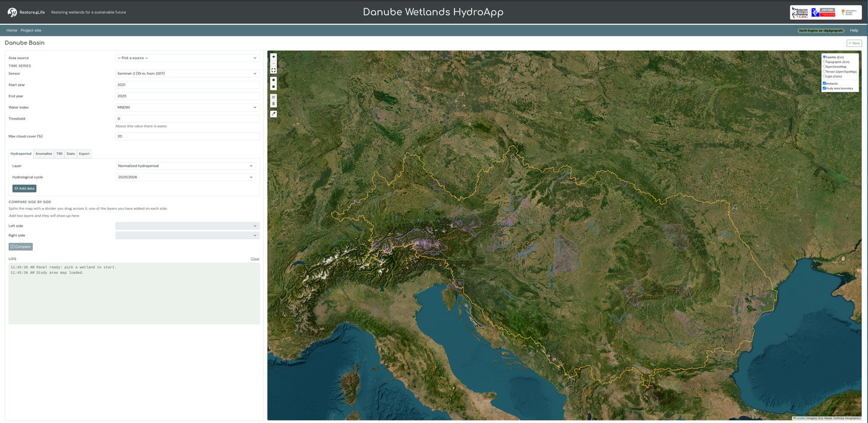Click the Add data button

point(24,188)
